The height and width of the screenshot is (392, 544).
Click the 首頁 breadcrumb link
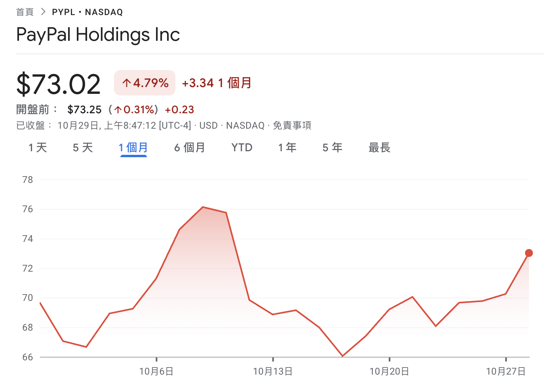[x=25, y=12]
